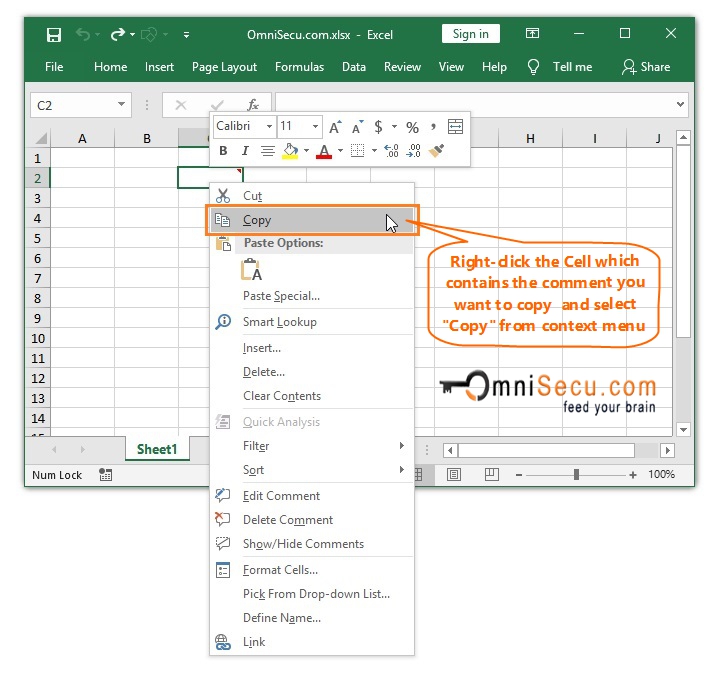Apply Percent Style on mini toolbar
This screenshot has height=674, width=721.
click(x=412, y=127)
